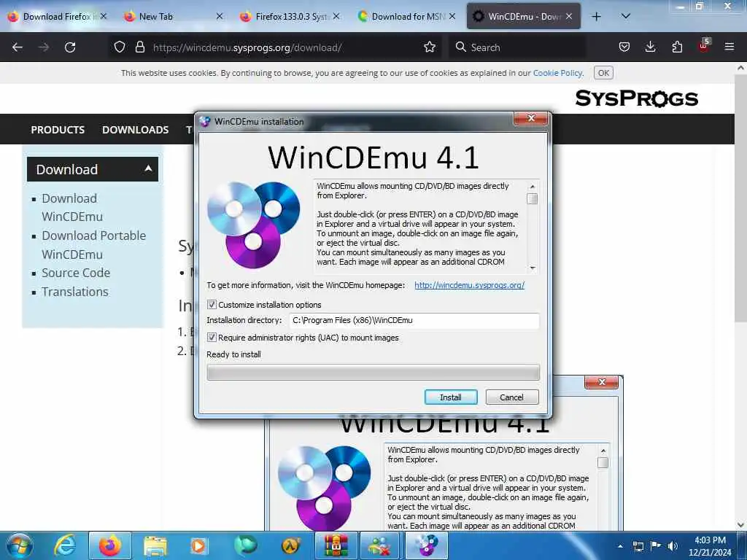Open a new browser tab
This screenshot has width=747, height=560.
pyautogui.click(x=596, y=17)
